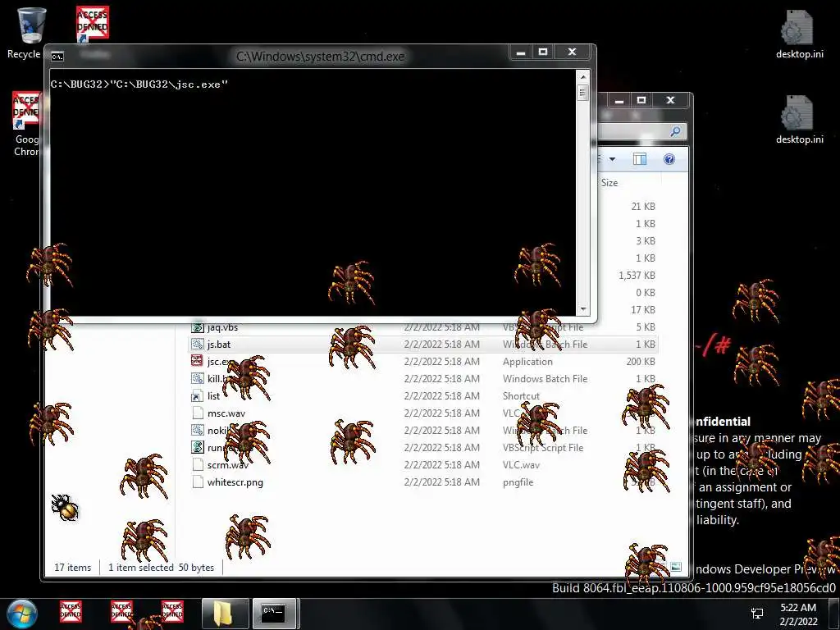The image size is (840, 630).
Task: Open Explorer help question-mark icon
Action: (669, 159)
